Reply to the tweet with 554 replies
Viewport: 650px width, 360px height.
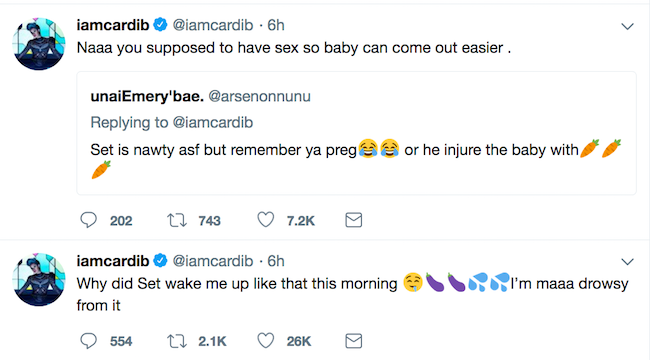tap(88, 341)
